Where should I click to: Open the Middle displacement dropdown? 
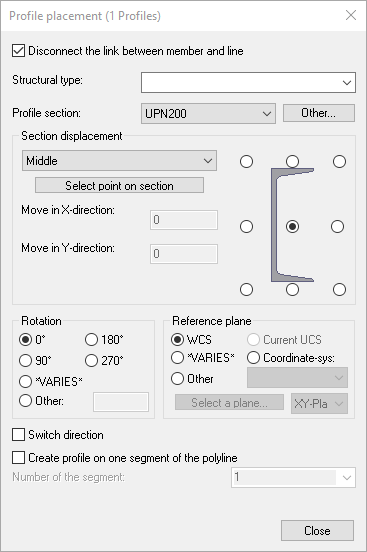119,161
